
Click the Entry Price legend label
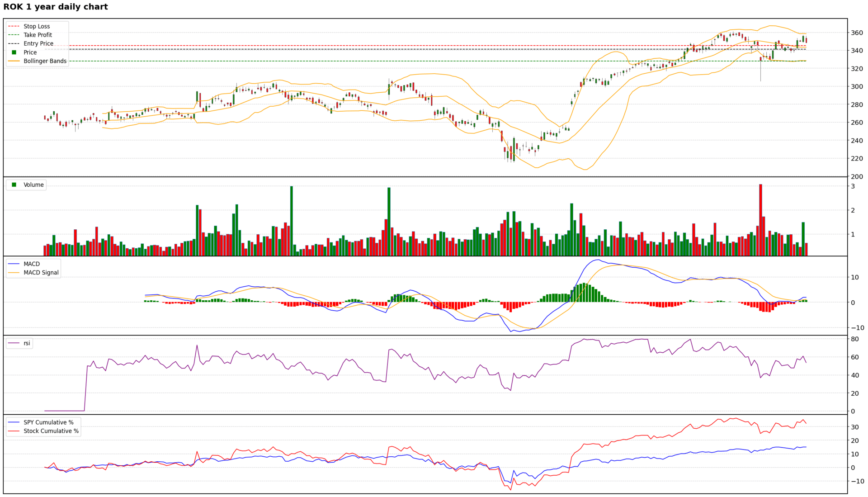(x=38, y=43)
